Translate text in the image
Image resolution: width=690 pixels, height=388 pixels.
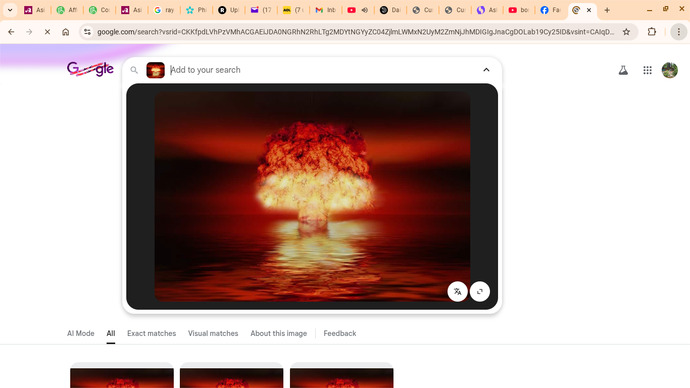(457, 291)
